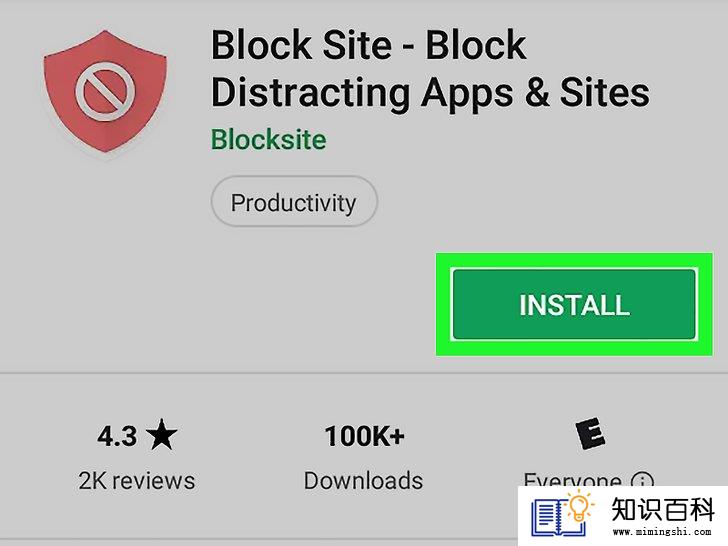The height and width of the screenshot is (546, 728).
Task: Click the app title Block Site heading
Action: coord(369,45)
